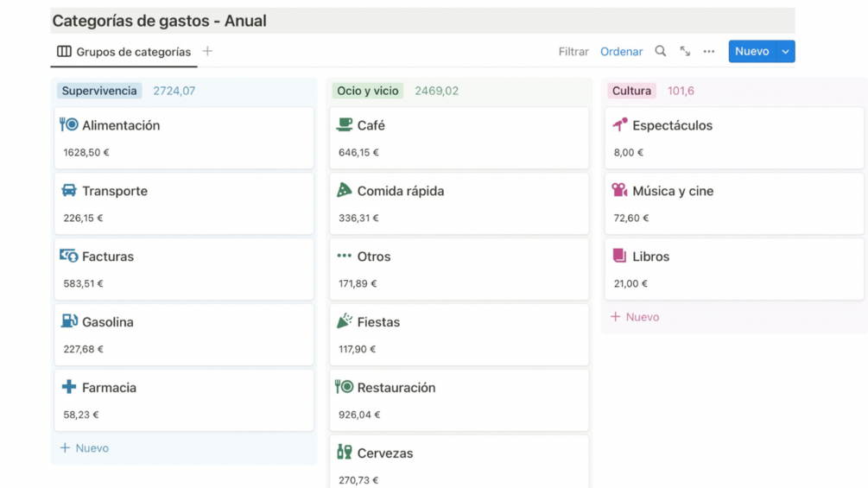This screenshot has width=868, height=488.
Task: Click the expand full-page arrows icon
Action: (685, 52)
